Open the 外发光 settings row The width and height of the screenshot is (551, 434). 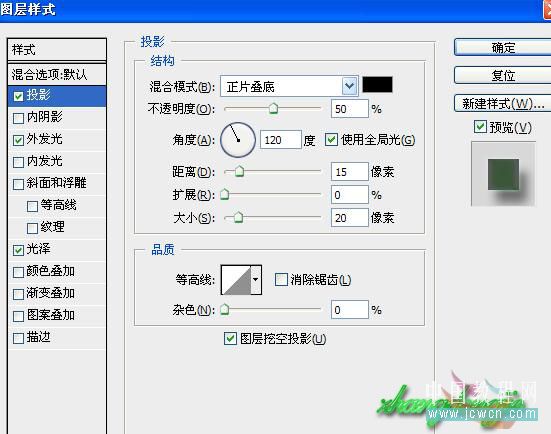[57, 140]
